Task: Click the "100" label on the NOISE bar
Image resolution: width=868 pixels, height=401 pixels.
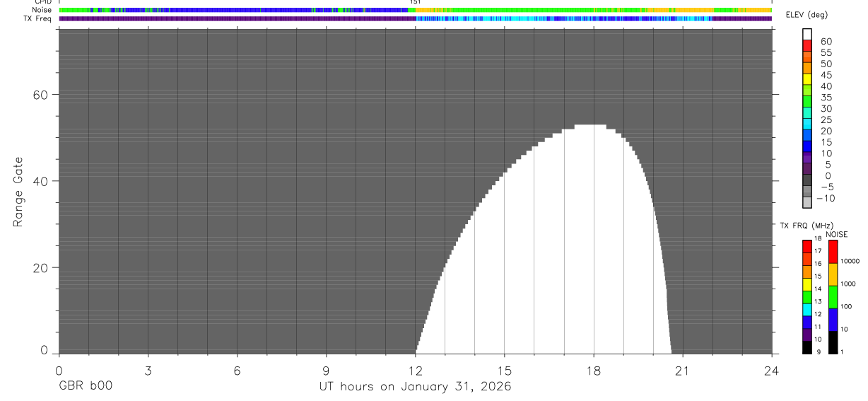Action: pyautogui.click(x=846, y=306)
